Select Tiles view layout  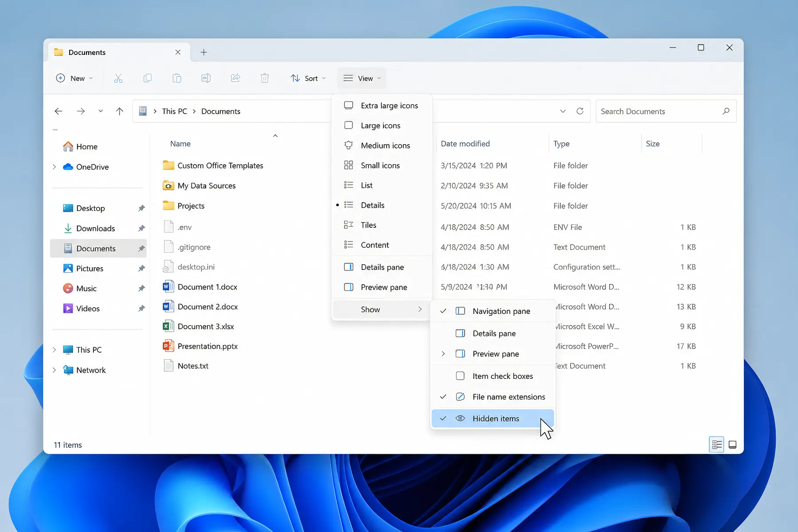coord(382,225)
